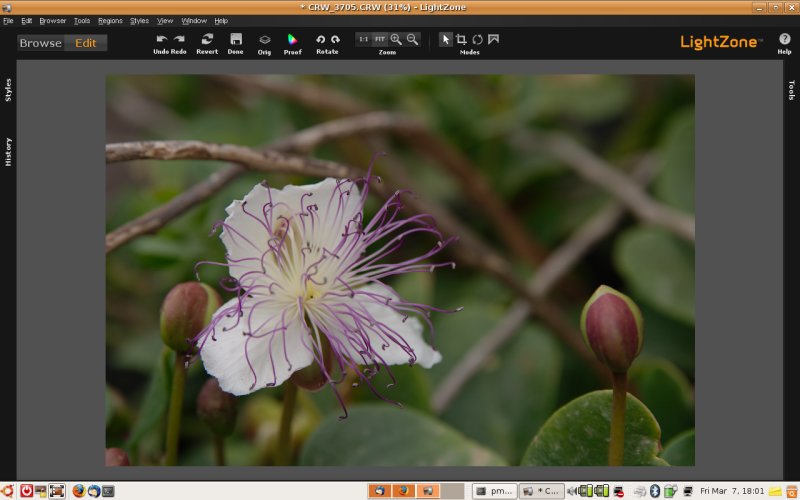This screenshot has width=800, height=500.
Task: Open the Regions menu
Action: pyautogui.click(x=110, y=21)
